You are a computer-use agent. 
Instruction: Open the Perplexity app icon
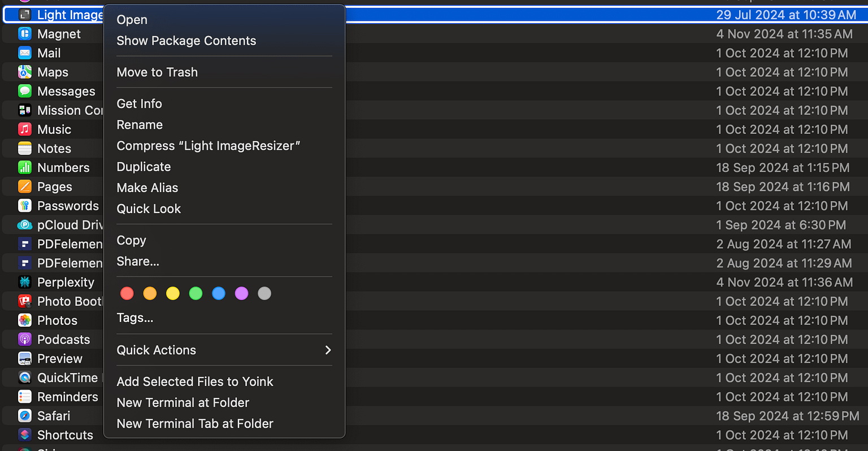coord(25,282)
